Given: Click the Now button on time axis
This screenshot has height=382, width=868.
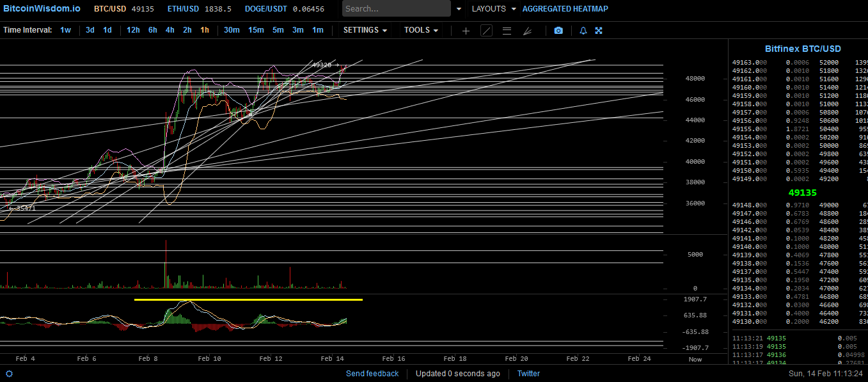Looking at the screenshot, I should (x=695, y=359).
